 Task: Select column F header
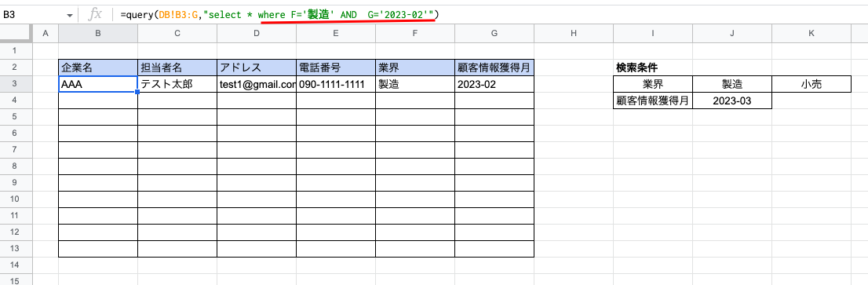(414, 34)
